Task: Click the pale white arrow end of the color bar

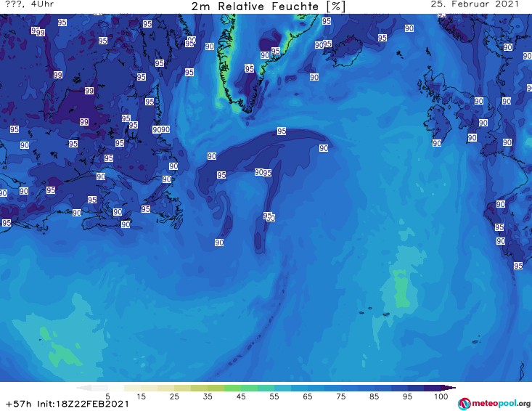Action: [83, 388]
